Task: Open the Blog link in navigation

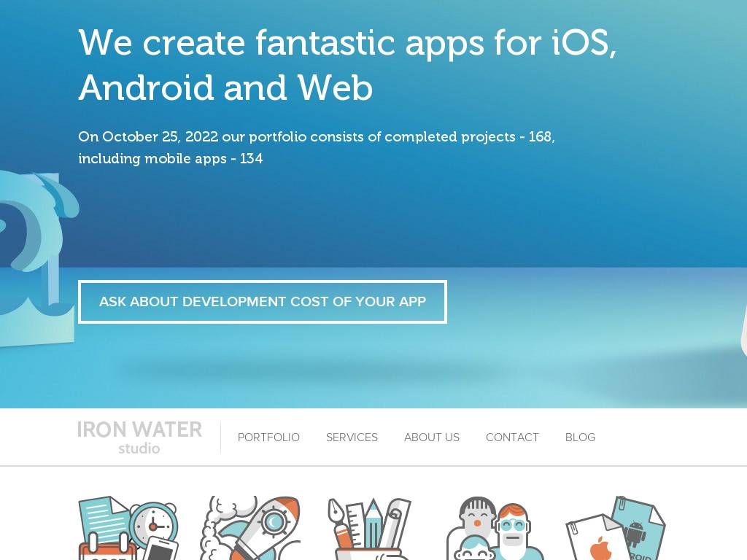Action: 580,437
